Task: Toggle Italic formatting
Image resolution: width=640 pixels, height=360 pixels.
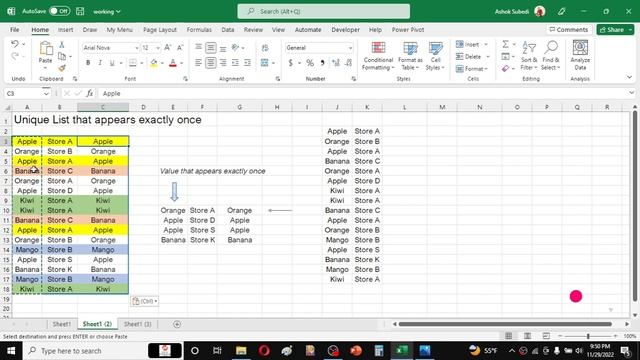Action: click(100, 63)
